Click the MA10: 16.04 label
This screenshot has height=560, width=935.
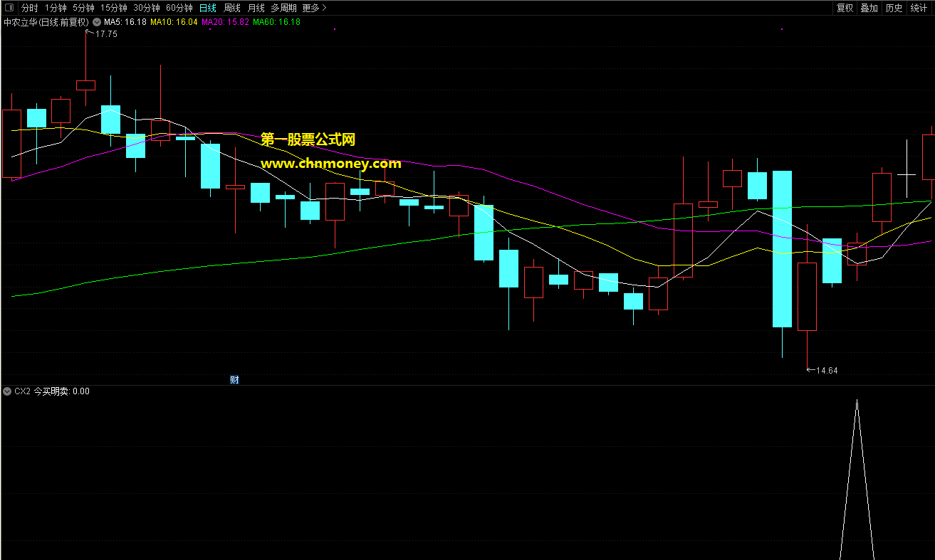pos(174,22)
